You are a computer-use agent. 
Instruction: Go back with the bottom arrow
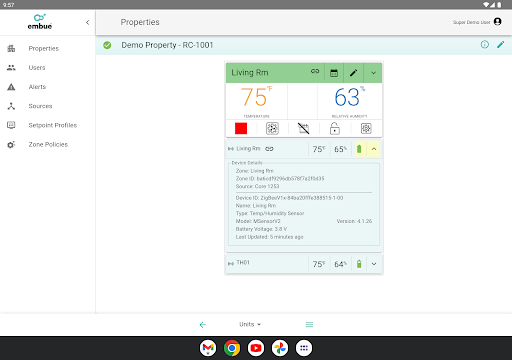point(203,325)
